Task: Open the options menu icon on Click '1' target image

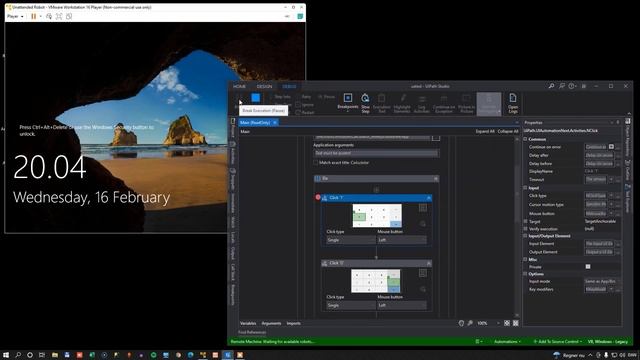Action: click(x=423, y=208)
